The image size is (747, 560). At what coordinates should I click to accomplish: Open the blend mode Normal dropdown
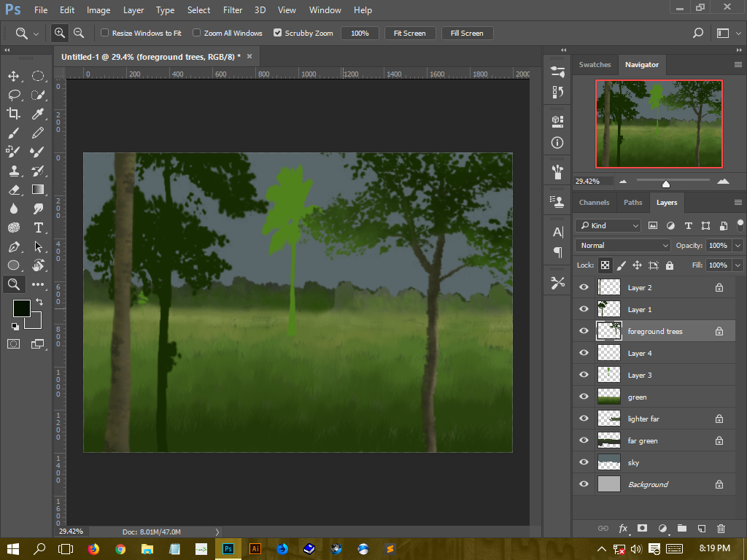pyautogui.click(x=623, y=245)
